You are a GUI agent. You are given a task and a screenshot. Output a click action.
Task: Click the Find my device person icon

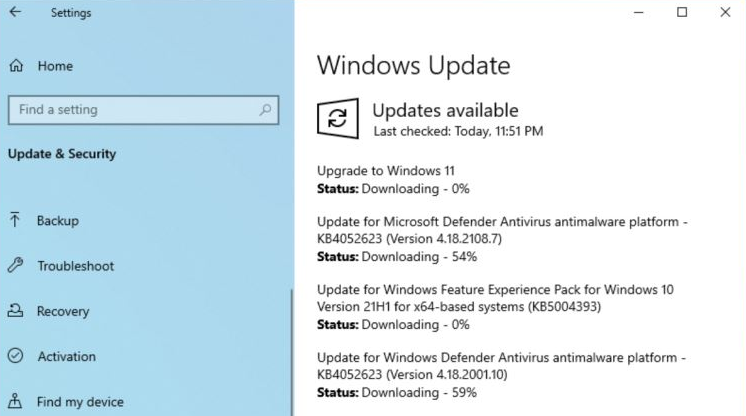click(15, 401)
